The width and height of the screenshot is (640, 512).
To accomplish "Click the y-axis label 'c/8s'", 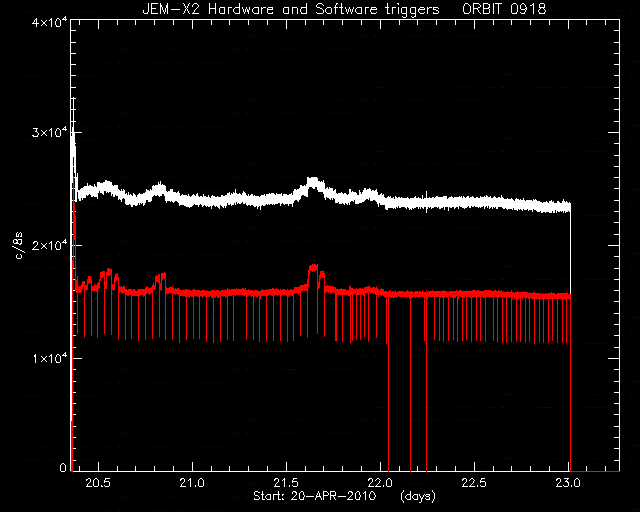I will pos(18,245).
